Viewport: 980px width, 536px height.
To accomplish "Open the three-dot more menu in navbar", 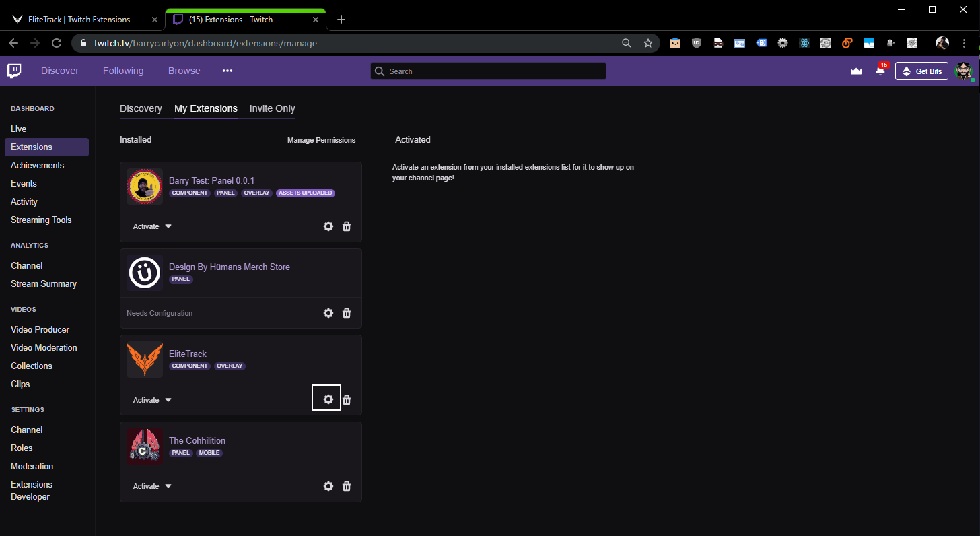I will (x=228, y=71).
